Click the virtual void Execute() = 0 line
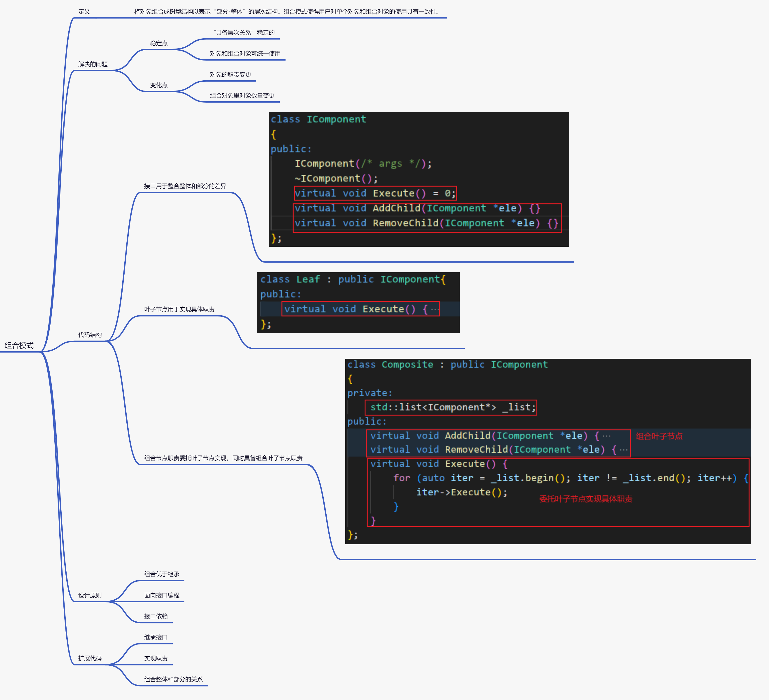 pyautogui.click(x=375, y=193)
